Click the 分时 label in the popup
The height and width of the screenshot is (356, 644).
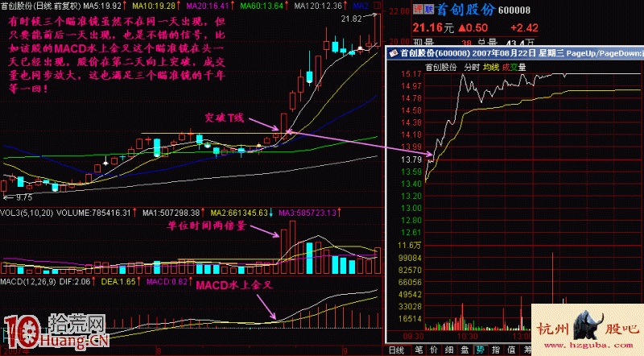[x=472, y=67]
